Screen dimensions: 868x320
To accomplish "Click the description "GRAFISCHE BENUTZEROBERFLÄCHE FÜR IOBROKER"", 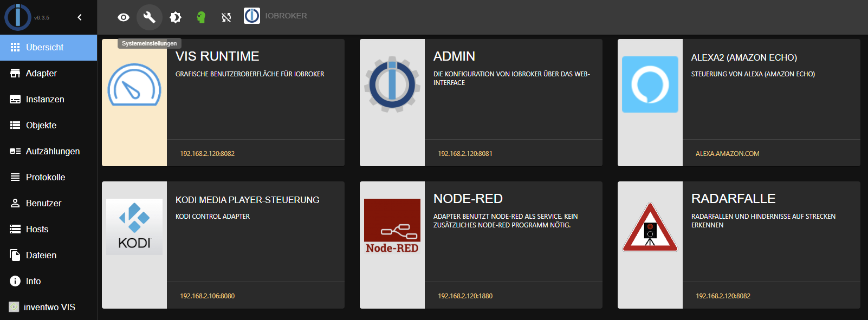I will [250, 74].
